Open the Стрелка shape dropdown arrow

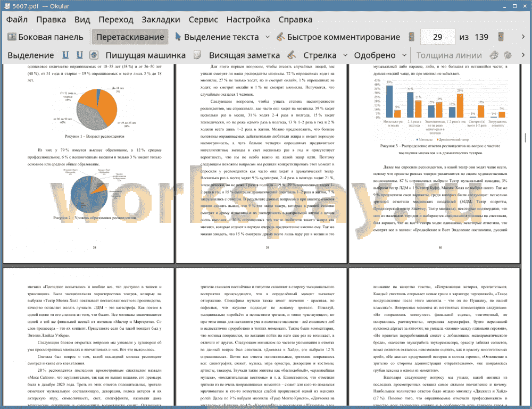coord(345,55)
